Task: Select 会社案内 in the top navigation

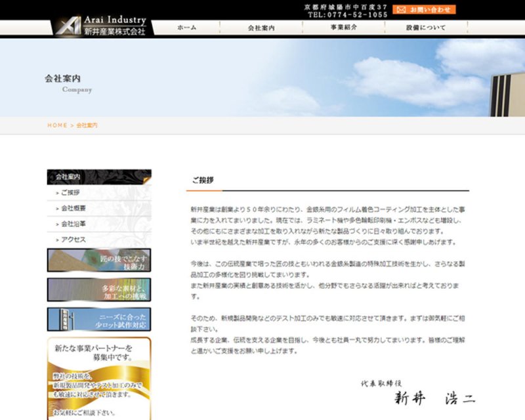Action: click(261, 28)
